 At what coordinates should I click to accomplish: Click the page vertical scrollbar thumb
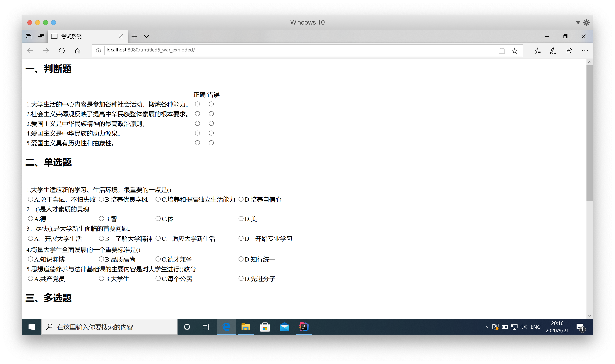[x=589, y=133]
